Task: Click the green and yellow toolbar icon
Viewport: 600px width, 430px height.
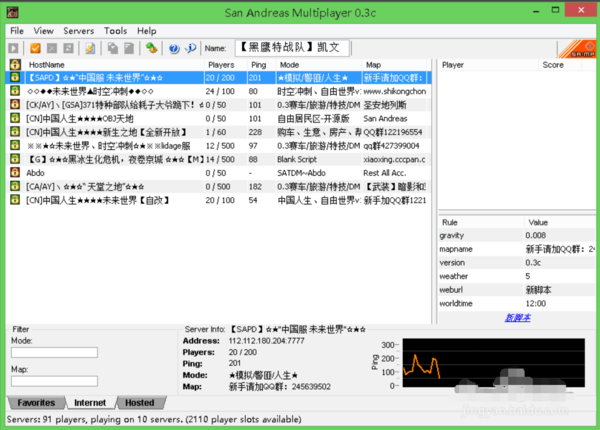Action: point(152,48)
